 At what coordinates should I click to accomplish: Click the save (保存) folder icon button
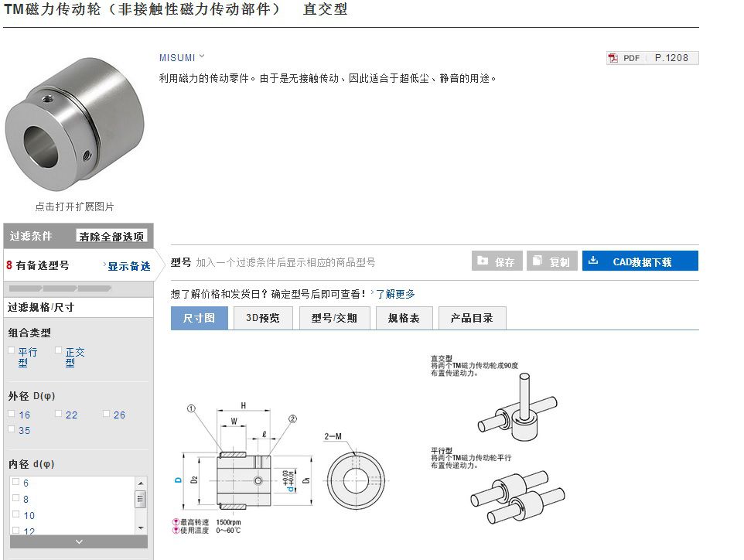click(497, 261)
